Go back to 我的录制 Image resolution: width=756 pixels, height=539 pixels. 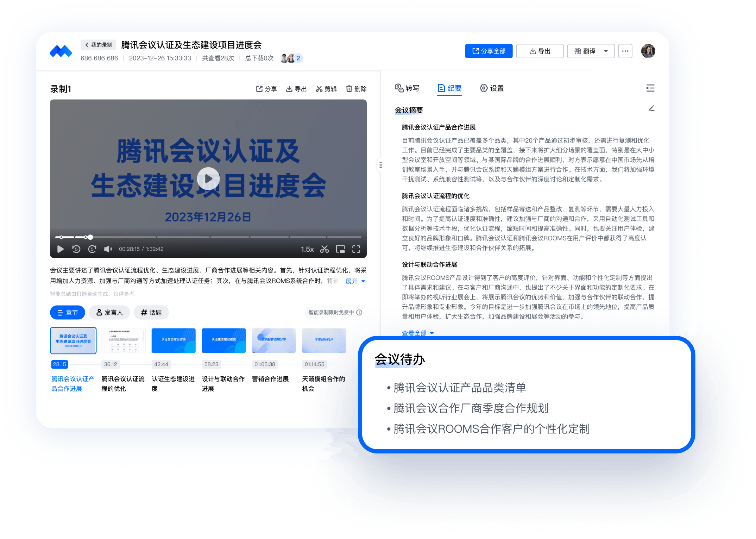[99, 45]
